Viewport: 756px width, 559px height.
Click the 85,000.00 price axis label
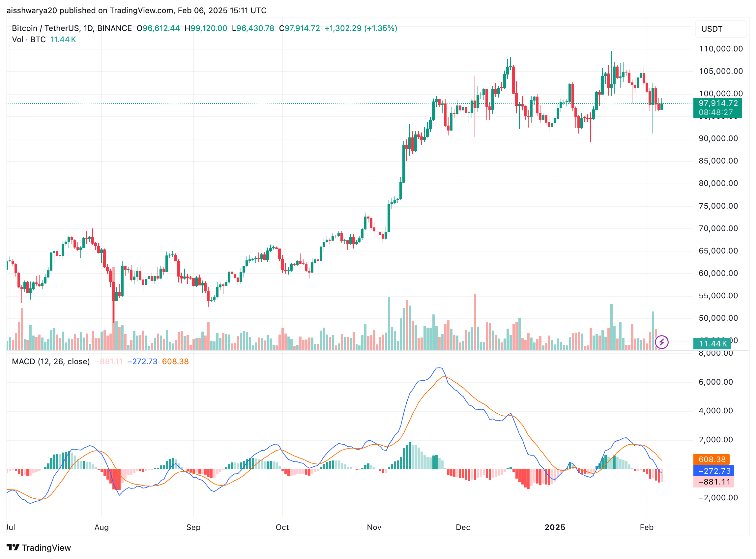tap(718, 161)
